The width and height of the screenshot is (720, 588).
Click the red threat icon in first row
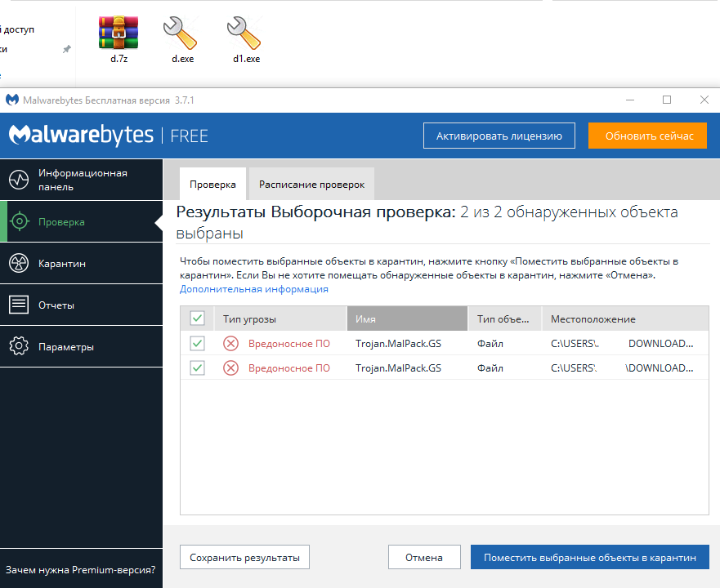pyautogui.click(x=230, y=343)
